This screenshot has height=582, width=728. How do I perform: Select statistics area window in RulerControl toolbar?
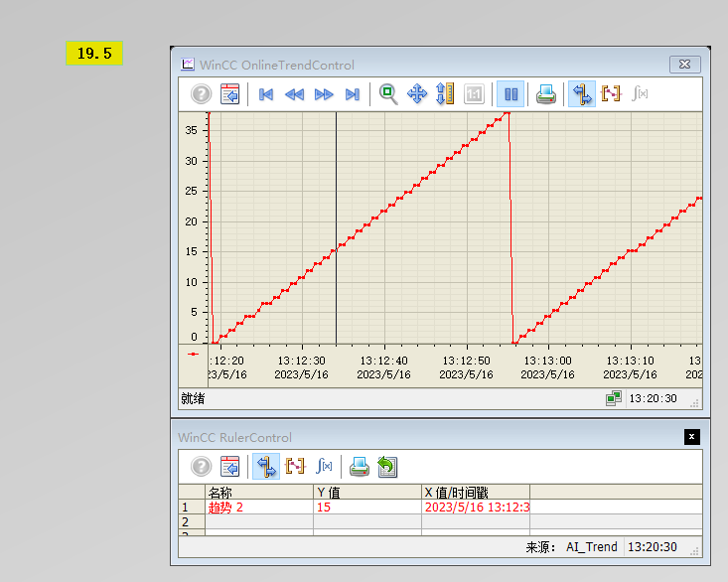(x=295, y=467)
